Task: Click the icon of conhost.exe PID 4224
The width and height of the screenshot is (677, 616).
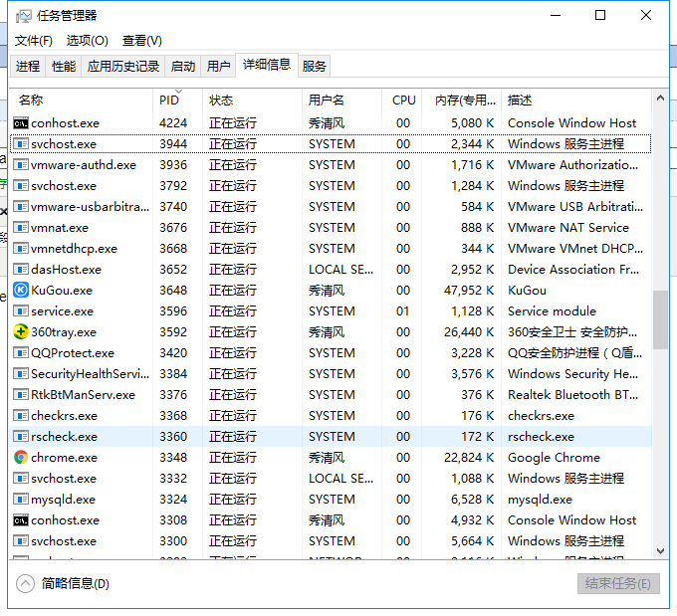Action: click(21, 123)
